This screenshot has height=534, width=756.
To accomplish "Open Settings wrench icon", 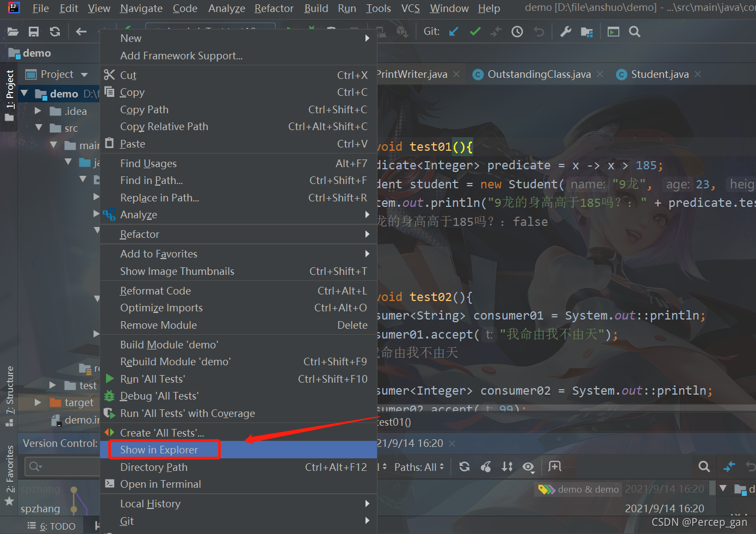I will pyautogui.click(x=566, y=32).
